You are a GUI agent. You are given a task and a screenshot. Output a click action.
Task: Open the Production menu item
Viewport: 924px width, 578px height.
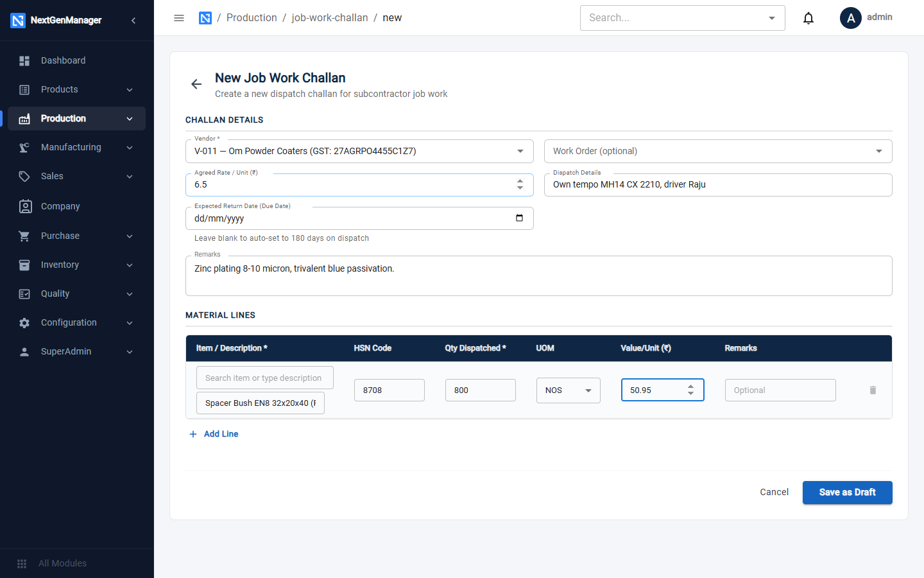point(76,118)
